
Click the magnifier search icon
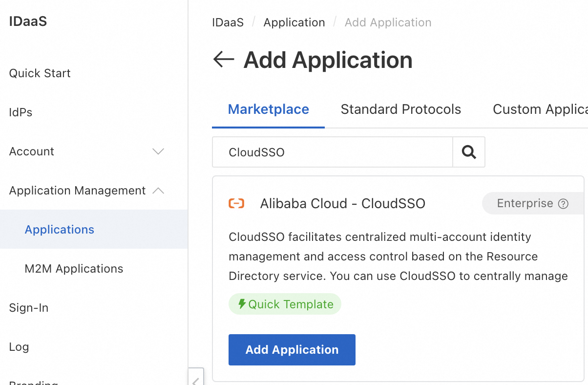click(x=469, y=152)
